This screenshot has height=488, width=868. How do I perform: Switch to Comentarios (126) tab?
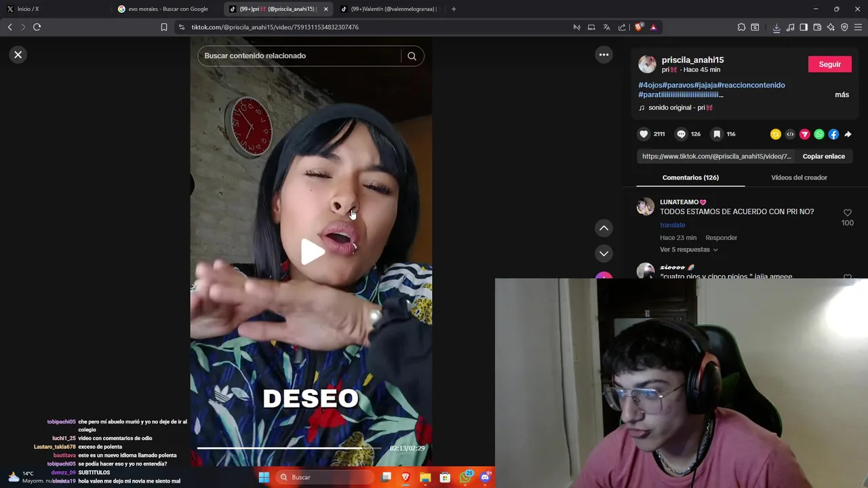690,178
